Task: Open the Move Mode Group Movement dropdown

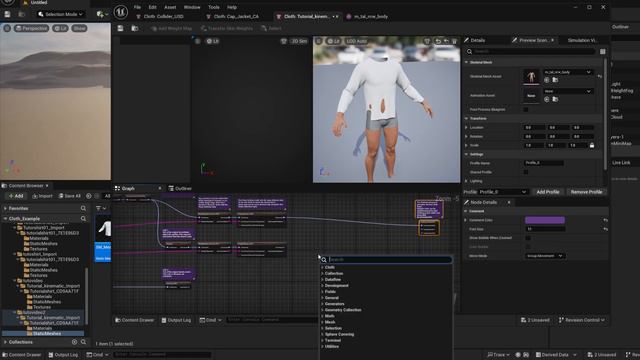Action: (544, 256)
